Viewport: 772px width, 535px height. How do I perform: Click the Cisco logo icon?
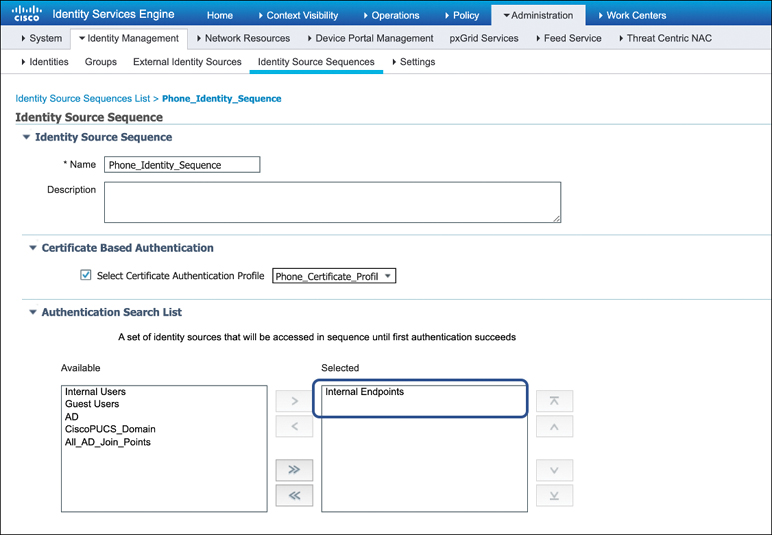(26, 14)
